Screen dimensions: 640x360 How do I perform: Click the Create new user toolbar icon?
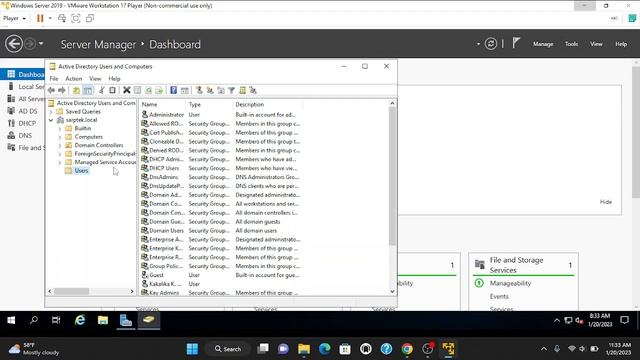pos(199,90)
